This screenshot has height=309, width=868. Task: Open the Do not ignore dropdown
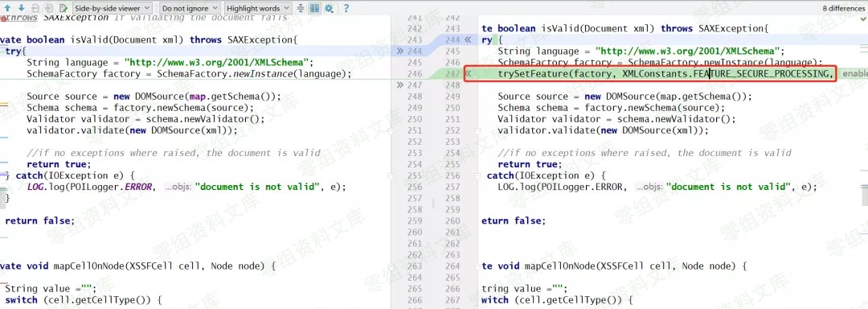190,8
